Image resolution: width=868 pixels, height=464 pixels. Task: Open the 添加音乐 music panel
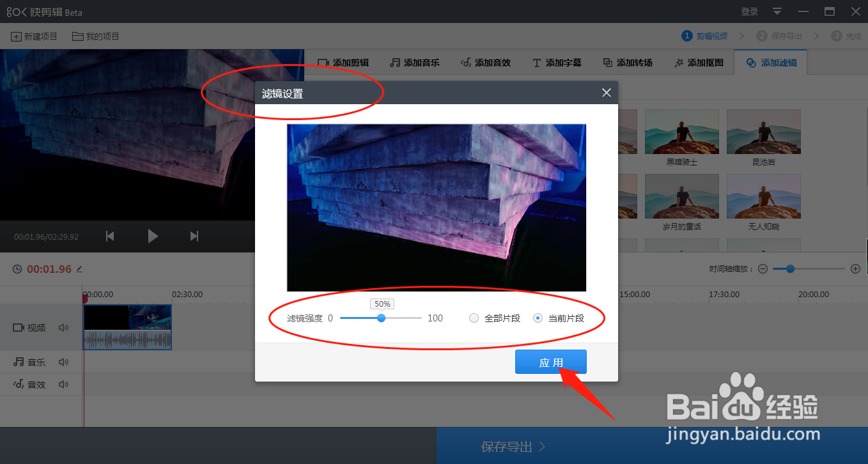tap(414, 62)
